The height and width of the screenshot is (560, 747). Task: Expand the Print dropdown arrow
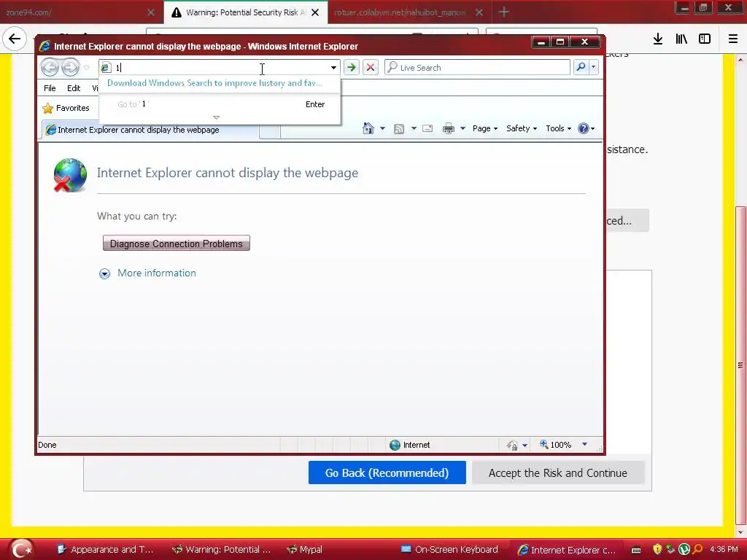pos(462,128)
